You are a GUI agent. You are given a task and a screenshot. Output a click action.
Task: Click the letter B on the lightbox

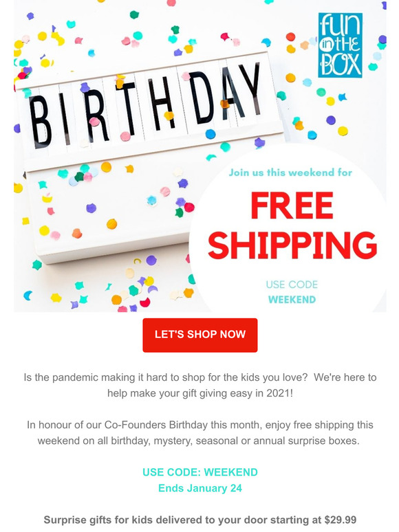pyautogui.click(x=40, y=122)
